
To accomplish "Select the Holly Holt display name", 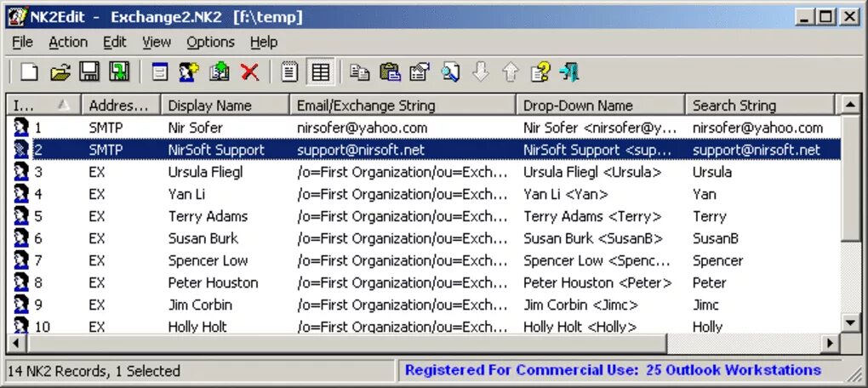I will 197,327.
